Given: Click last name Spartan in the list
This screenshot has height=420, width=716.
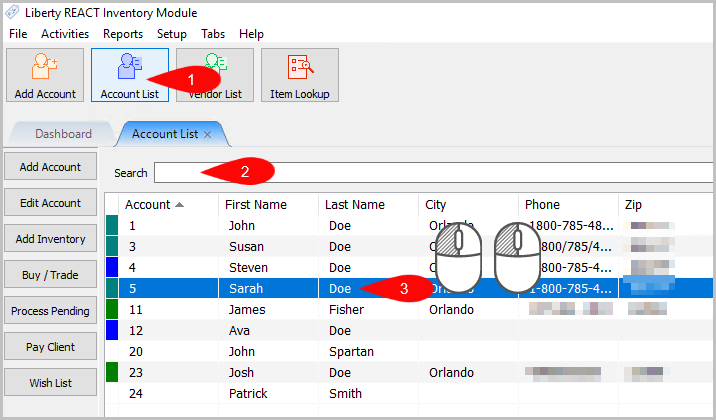Looking at the screenshot, I should click(351, 352).
